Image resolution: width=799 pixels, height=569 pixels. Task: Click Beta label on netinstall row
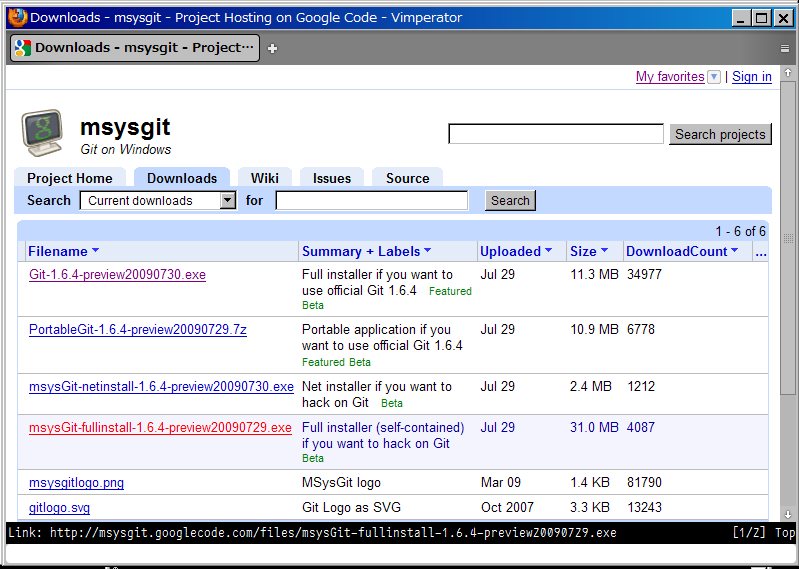pos(391,403)
